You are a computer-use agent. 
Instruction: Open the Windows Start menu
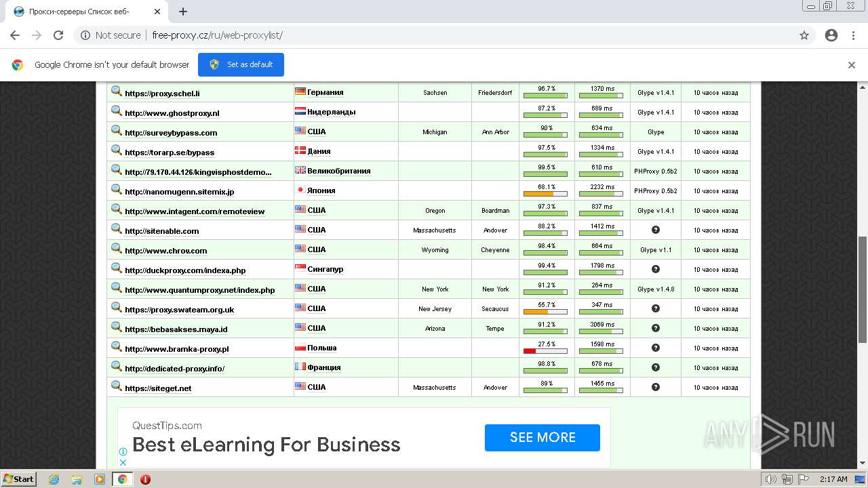[x=19, y=479]
